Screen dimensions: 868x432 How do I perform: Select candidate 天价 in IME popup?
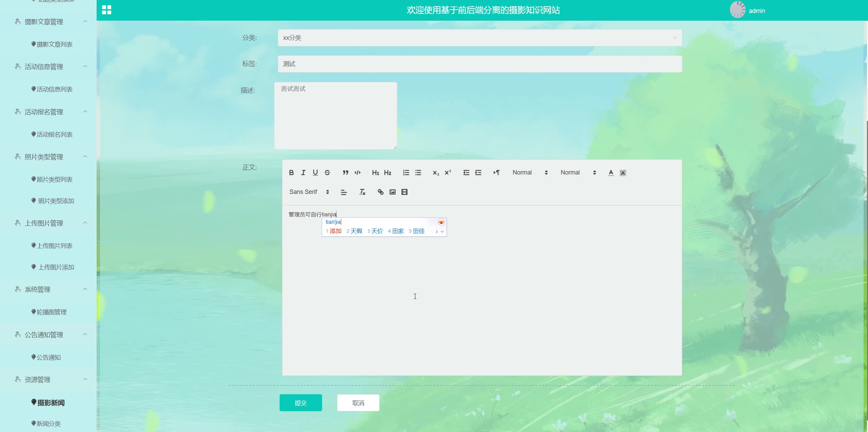tap(377, 231)
